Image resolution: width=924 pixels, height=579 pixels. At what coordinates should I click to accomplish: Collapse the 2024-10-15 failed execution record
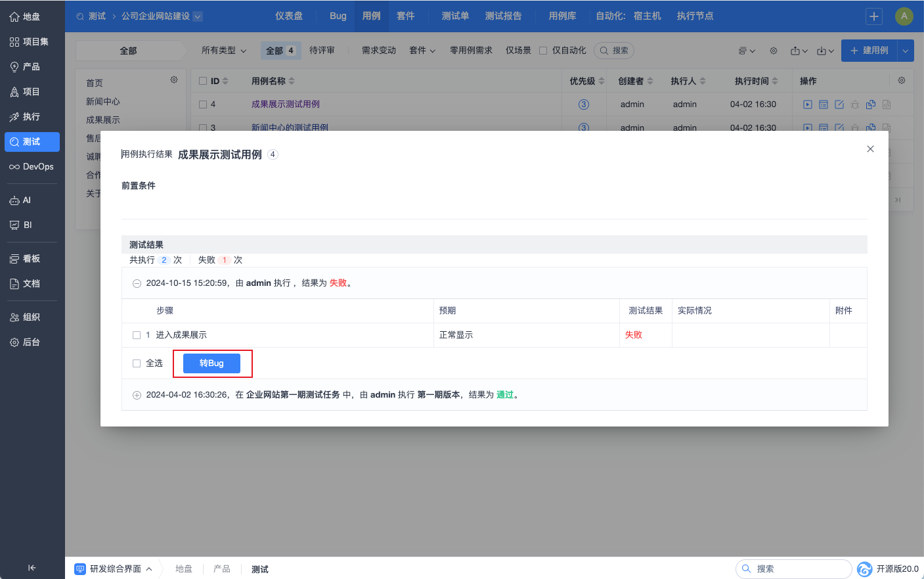click(x=137, y=284)
